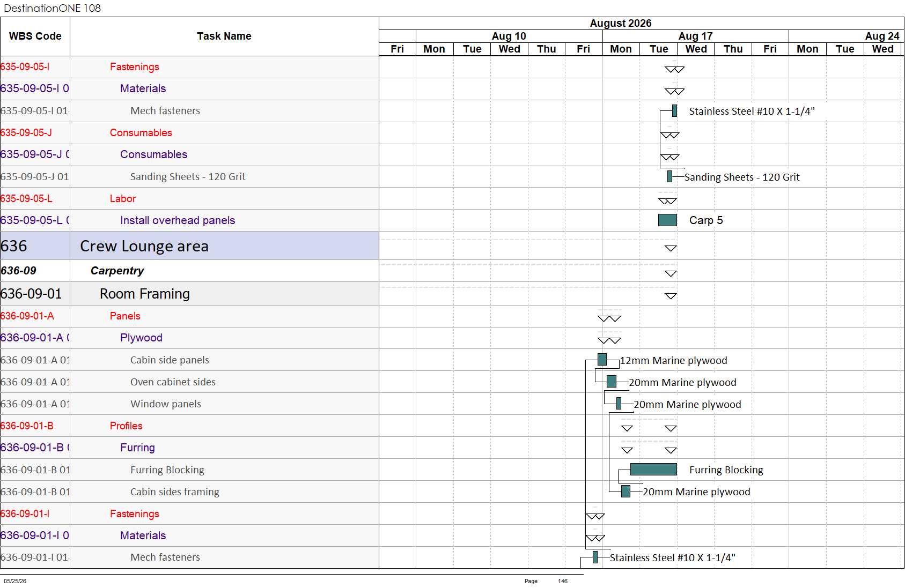Select the Install overhead panels task
Screen dimensions: 905x588
coord(178,220)
